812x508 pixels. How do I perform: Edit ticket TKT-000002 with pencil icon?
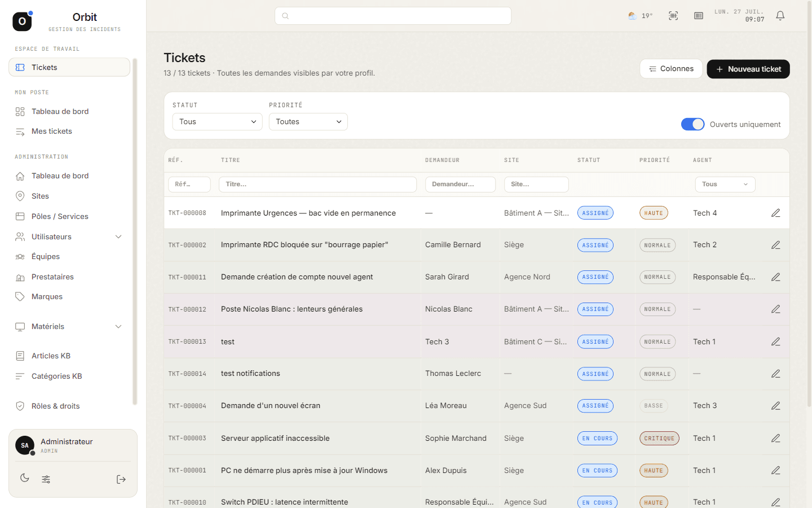point(776,245)
